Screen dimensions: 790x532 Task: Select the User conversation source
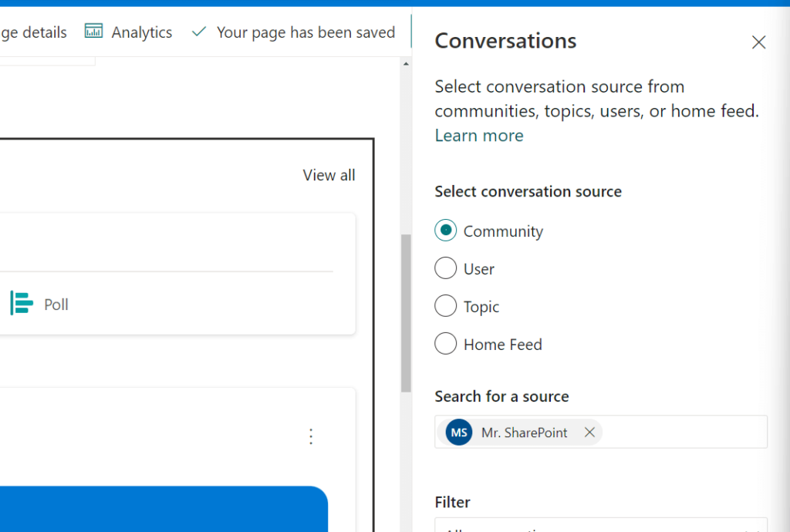pyautogui.click(x=445, y=268)
